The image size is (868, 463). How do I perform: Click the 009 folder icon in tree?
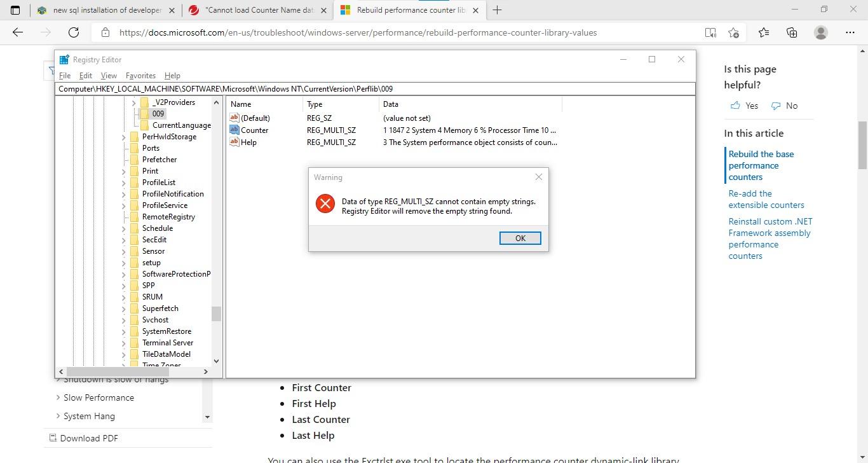coord(144,114)
